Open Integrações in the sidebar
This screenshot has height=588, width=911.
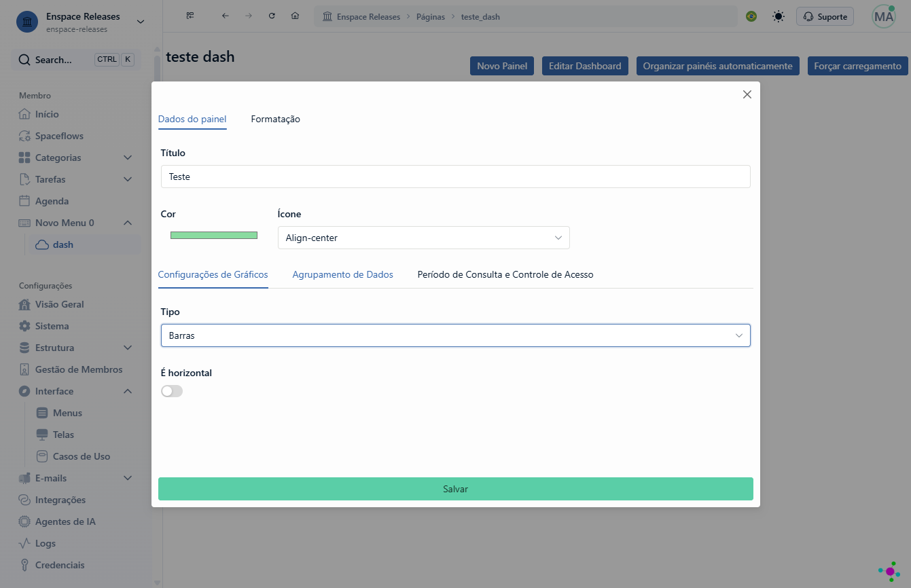point(76,500)
